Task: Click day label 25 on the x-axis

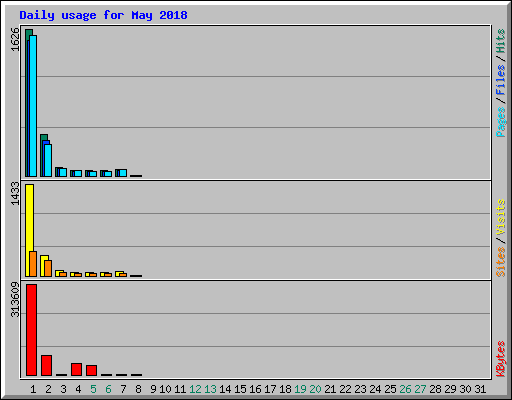Action: tap(390, 389)
